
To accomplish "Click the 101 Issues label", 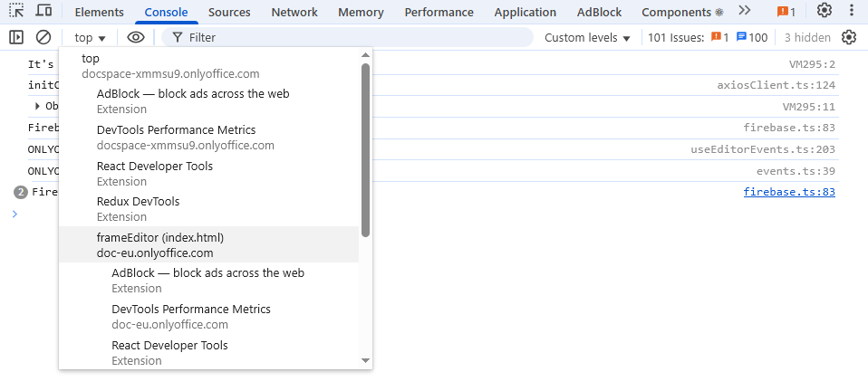I will [676, 38].
